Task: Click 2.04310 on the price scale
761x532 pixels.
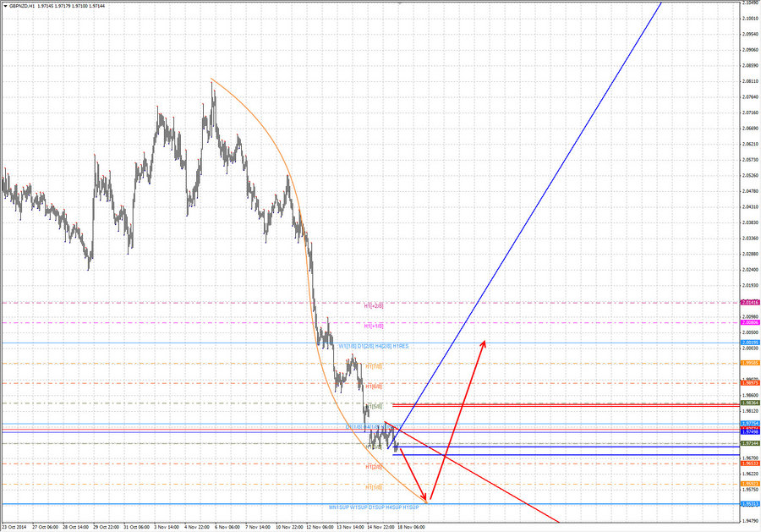Action: pyautogui.click(x=750, y=206)
